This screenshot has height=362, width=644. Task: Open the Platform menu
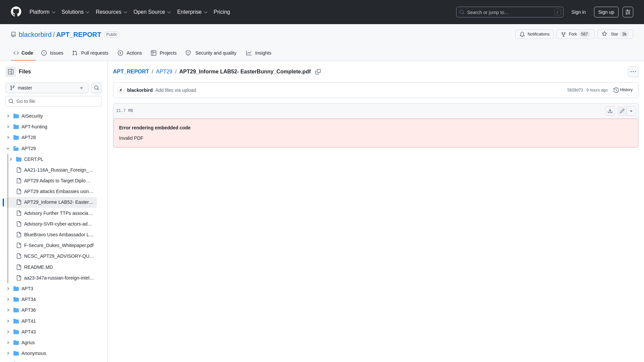tap(42, 12)
